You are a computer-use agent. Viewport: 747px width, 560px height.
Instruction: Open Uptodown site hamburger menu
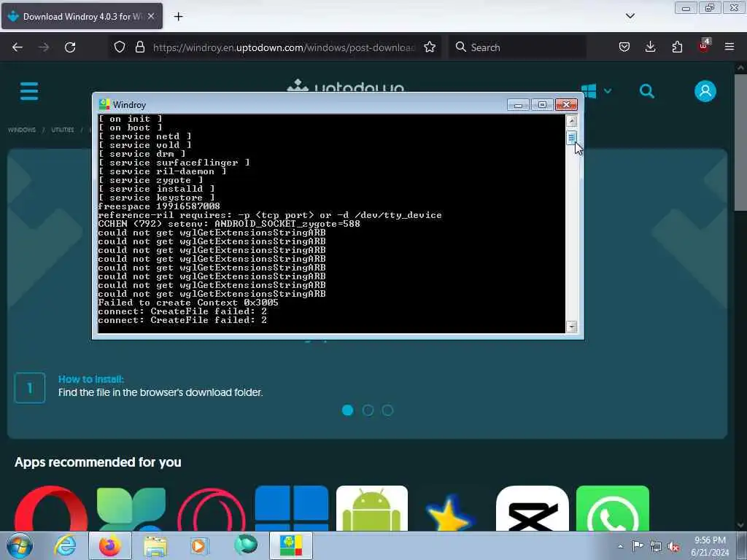29,91
